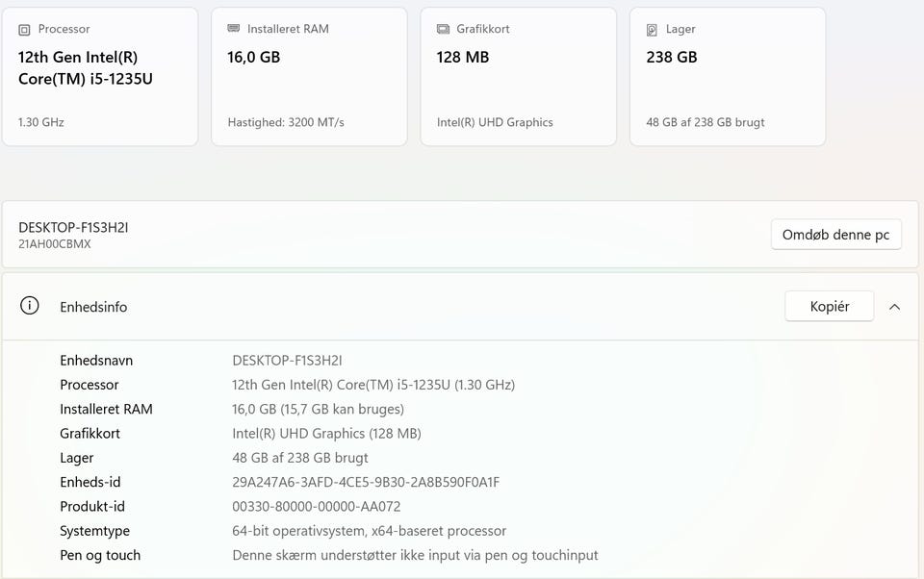
Task: Collapse the Enhedsinfo section chevron
Action: tap(894, 307)
